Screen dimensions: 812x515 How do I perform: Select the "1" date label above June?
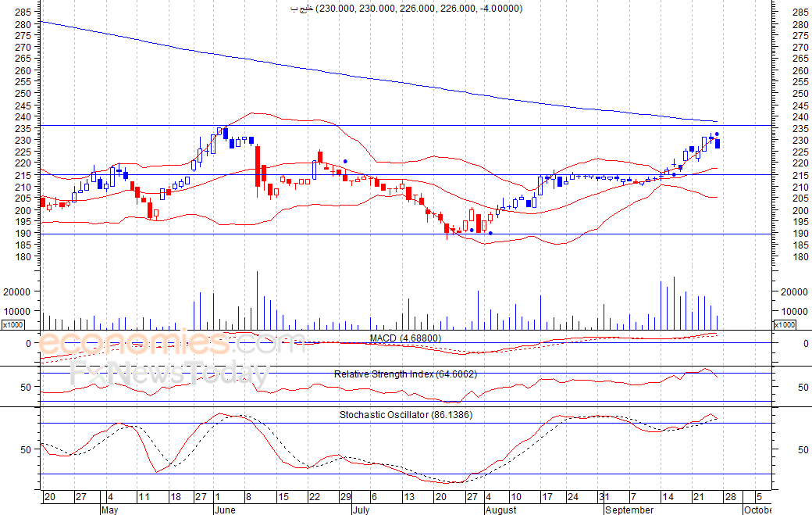218,497
